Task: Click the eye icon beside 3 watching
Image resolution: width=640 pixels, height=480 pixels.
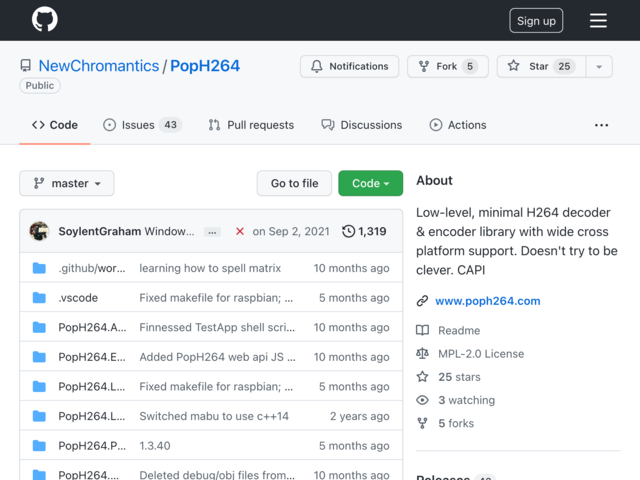Action: 422,400
